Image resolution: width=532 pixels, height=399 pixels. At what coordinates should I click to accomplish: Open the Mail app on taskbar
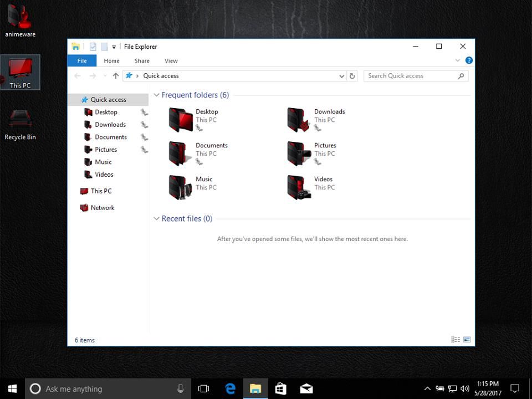click(x=306, y=388)
